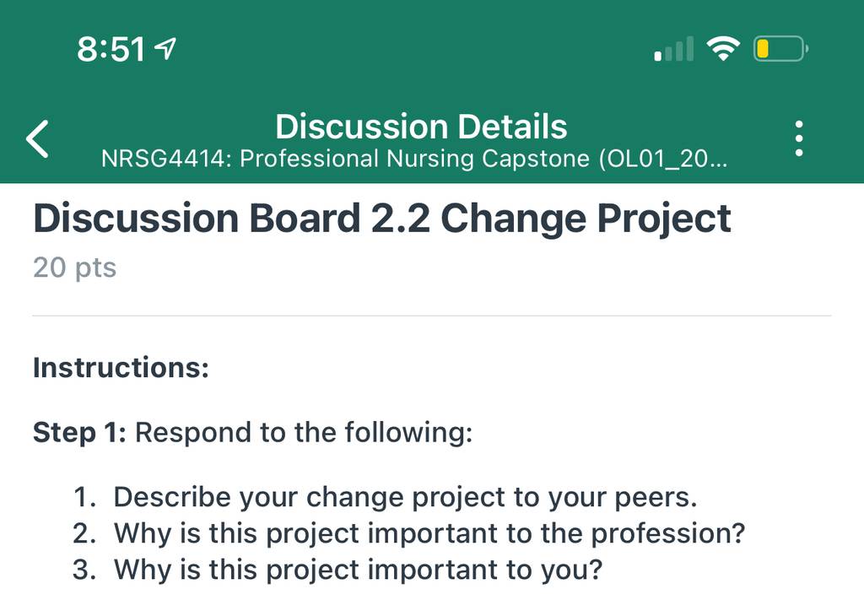Tap the back arrow icon
Image resolution: width=864 pixels, height=616 pixels.
[37, 139]
